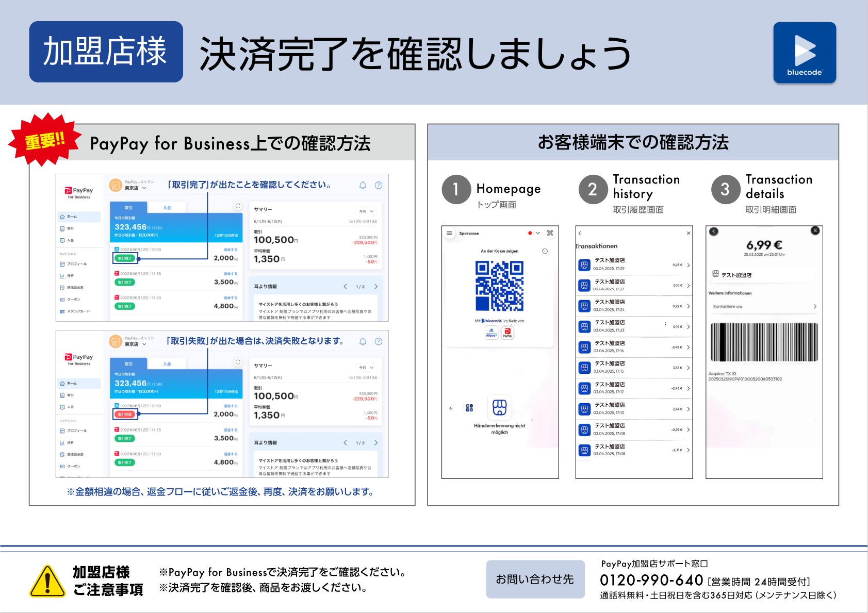Click the store avatar in the 取引完了 screenshot
This screenshot has width=868, height=613.
(116, 185)
